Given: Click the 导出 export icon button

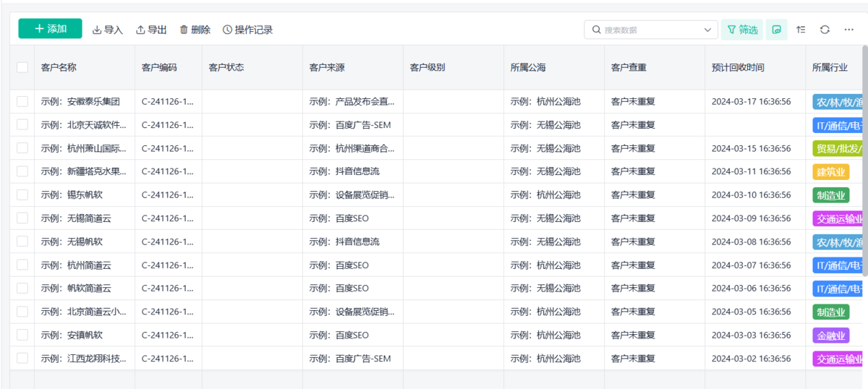Looking at the screenshot, I should click(151, 30).
